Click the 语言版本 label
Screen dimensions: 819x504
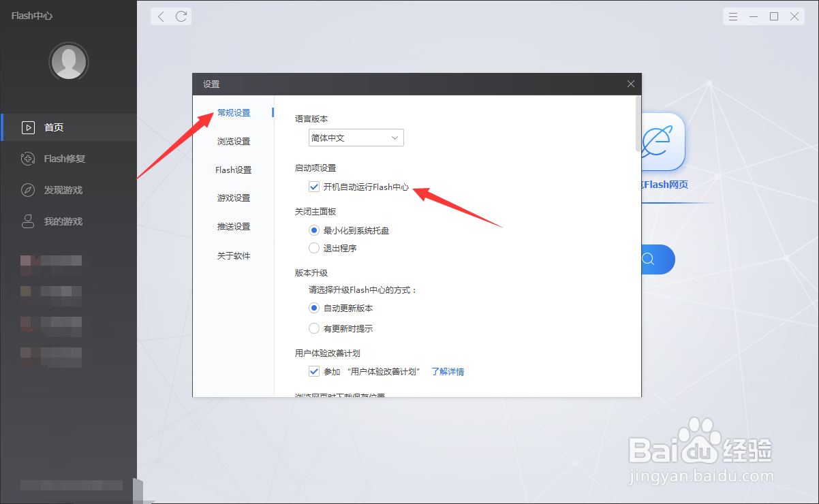[311, 119]
